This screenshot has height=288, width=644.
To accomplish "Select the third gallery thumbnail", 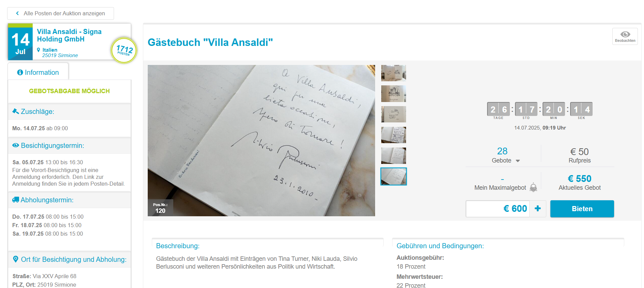I will pos(393,114).
